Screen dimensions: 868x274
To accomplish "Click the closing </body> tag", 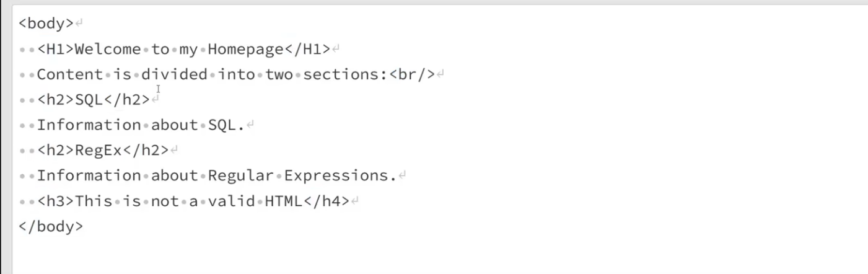I will (x=51, y=226).
